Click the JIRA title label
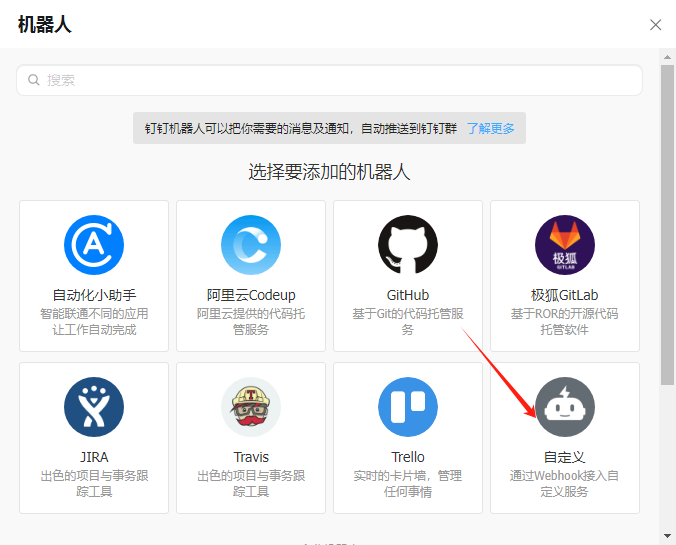676x545 pixels. (94, 457)
